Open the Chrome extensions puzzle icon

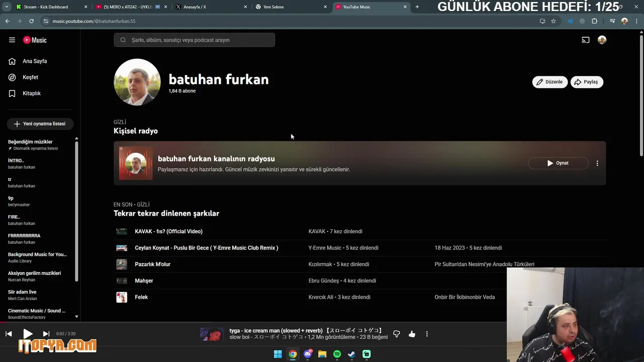pos(595,21)
